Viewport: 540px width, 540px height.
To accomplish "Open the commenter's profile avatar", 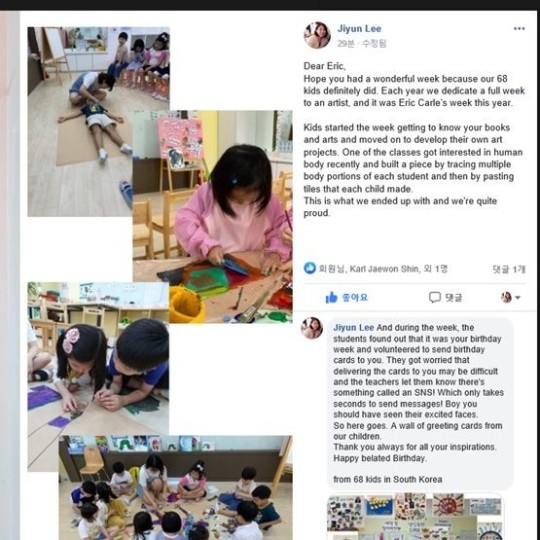I will [312, 328].
